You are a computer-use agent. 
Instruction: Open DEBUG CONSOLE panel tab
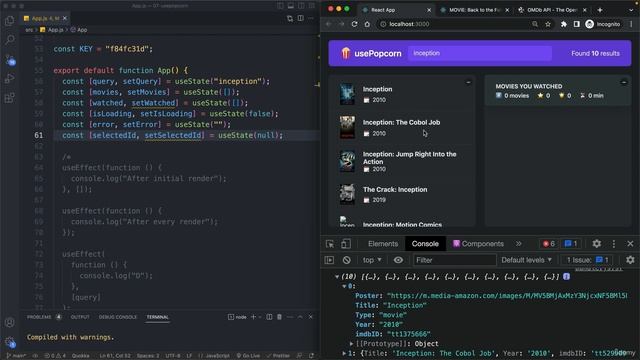pyautogui.click(x=118, y=317)
